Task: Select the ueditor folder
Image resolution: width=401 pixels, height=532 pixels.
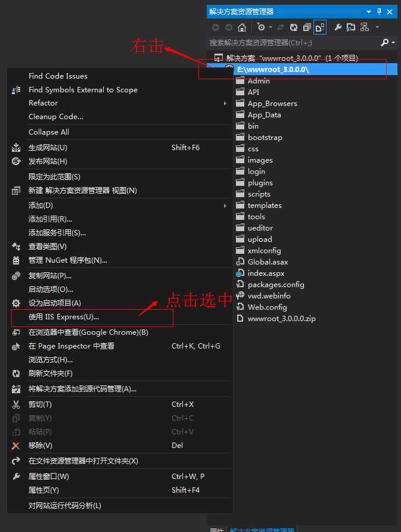Action: coord(260,228)
